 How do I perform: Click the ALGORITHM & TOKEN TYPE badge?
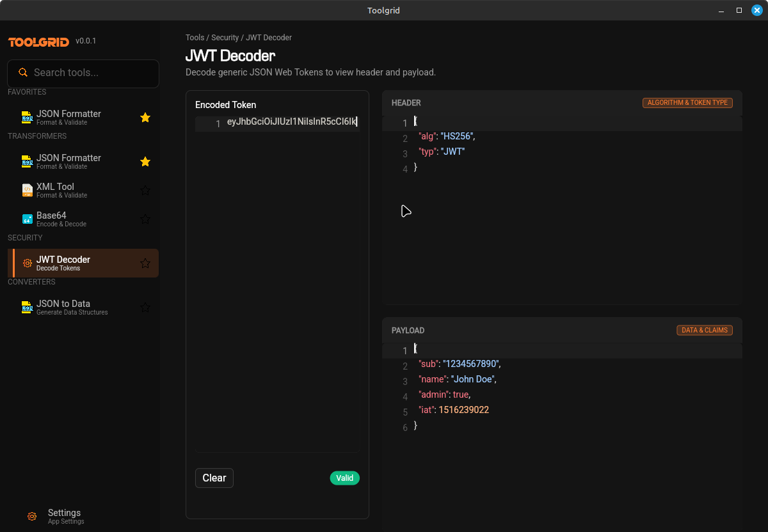(687, 102)
